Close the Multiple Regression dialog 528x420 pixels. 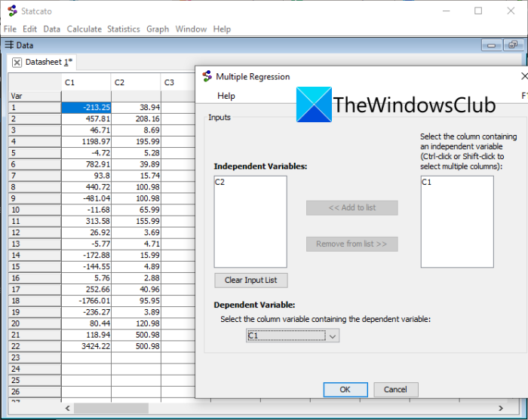524,76
